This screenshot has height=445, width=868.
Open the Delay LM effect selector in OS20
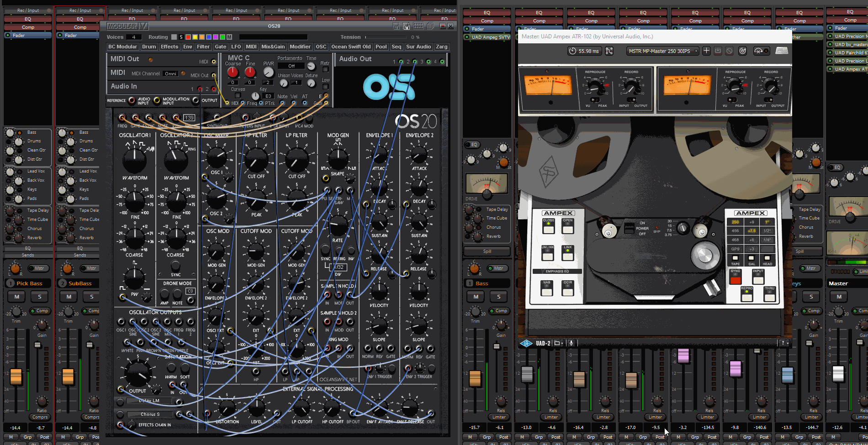coord(149,401)
